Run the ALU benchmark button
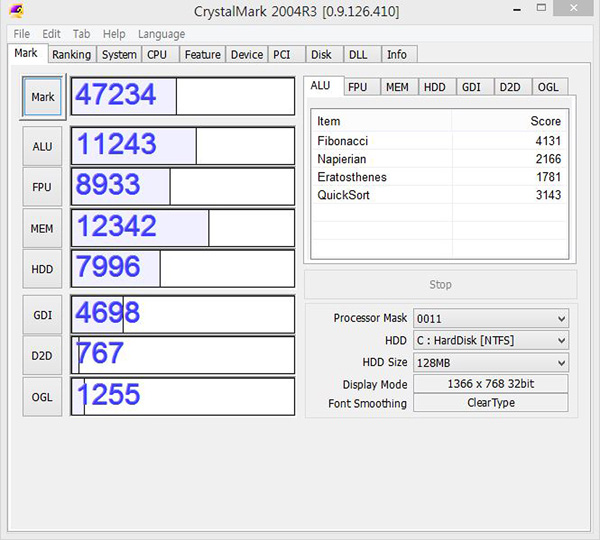Viewport: 600px width, 540px height. 42,146
